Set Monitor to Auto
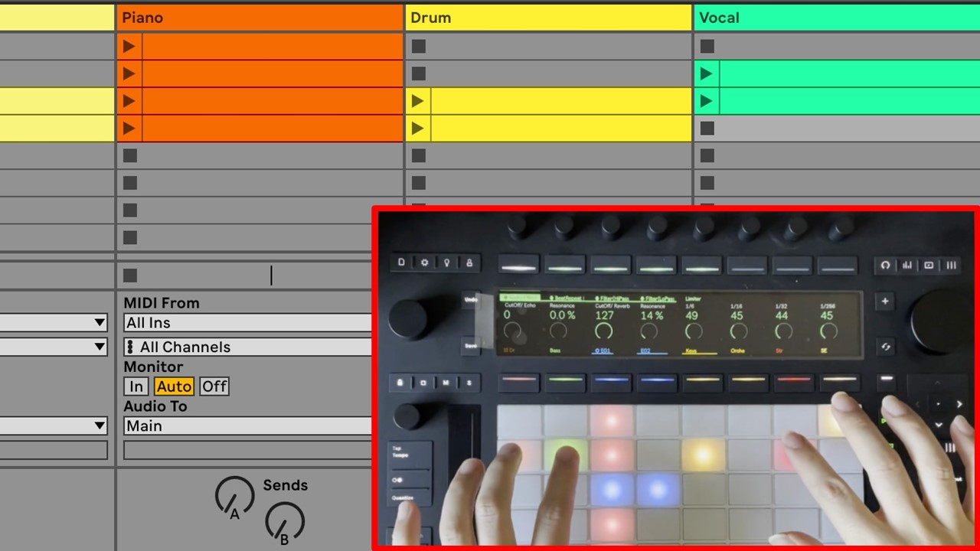This screenshot has height=551, width=980. point(174,386)
